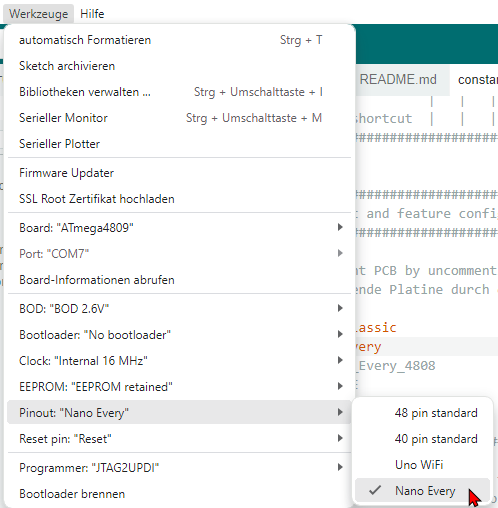This screenshot has width=498, height=508.
Task: Expand Port COM7 submenu
Action: tap(179, 254)
